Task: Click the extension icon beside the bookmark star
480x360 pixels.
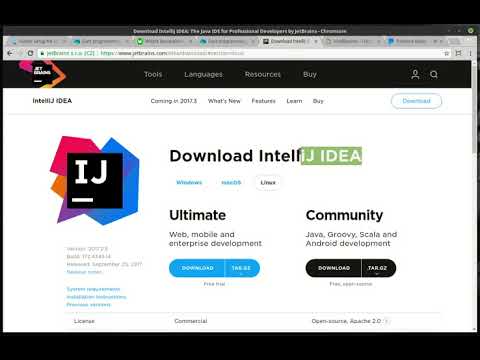Action: tap(459, 53)
